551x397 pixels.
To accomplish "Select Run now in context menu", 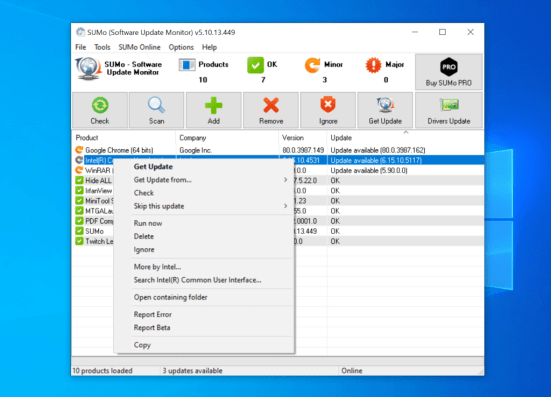I will (205, 223).
